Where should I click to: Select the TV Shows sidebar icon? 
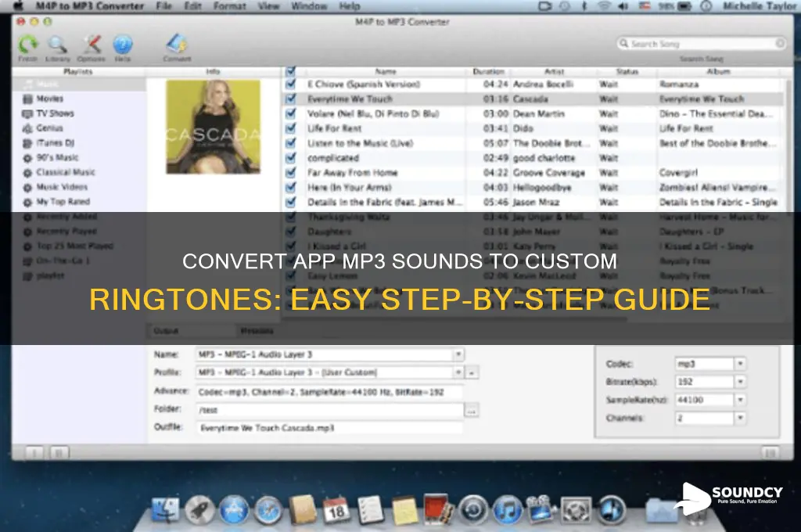coord(27,113)
